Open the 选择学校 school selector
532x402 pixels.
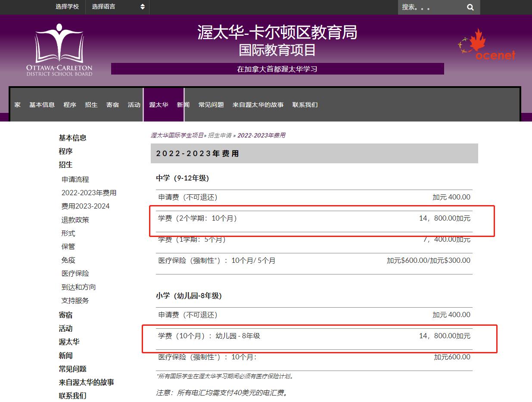[x=67, y=7]
